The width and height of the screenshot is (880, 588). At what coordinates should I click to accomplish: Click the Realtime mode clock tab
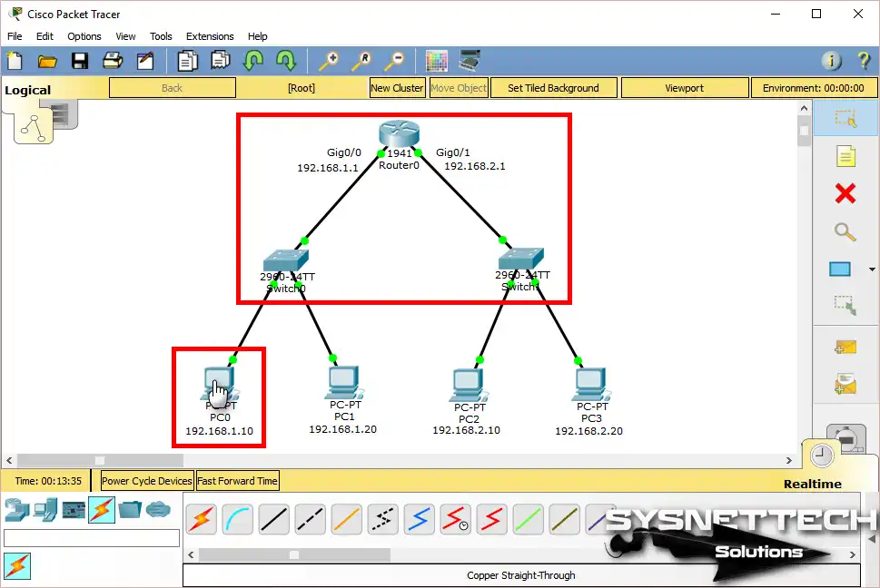coord(822,456)
